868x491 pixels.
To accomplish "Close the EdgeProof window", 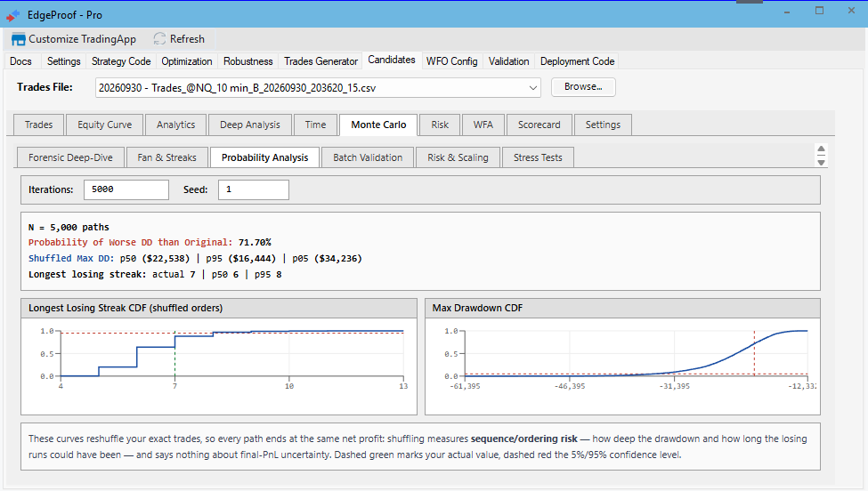I will (x=851, y=11).
